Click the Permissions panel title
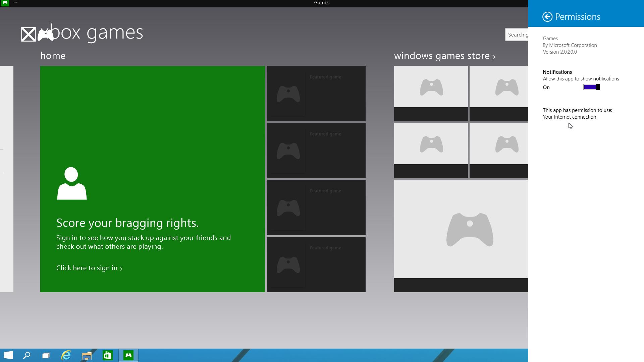The width and height of the screenshot is (644, 362). [x=578, y=17]
